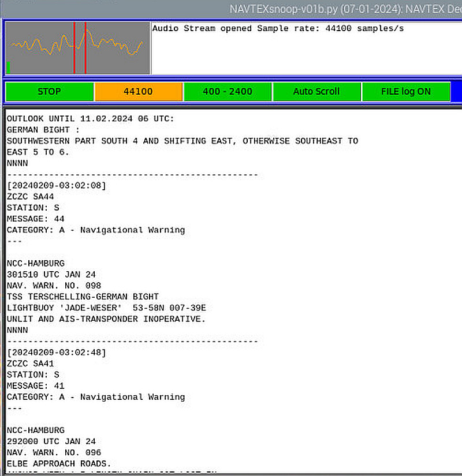462x476 pixels.
Task: Select the 400 - 2400 frequency range button
Action: (228, 91)
